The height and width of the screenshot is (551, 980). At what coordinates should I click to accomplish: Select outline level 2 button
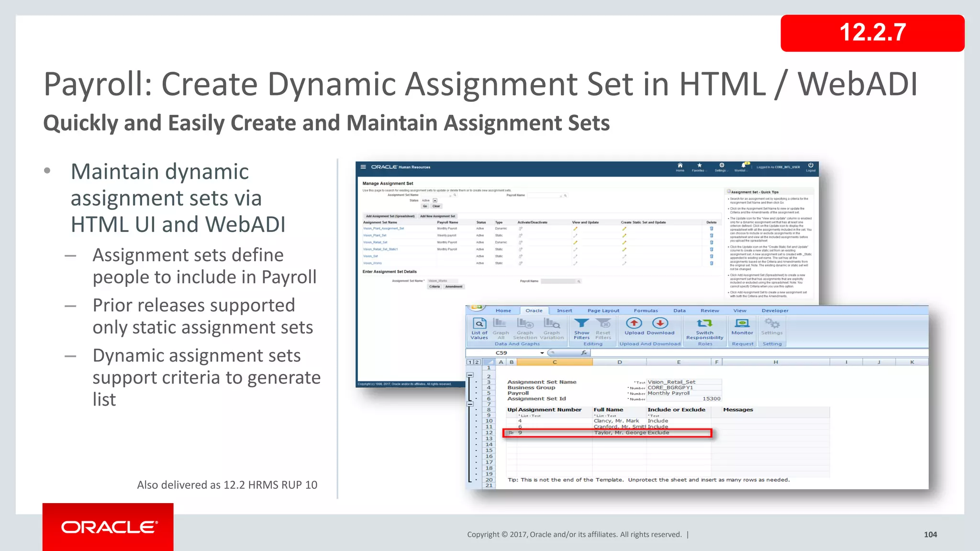[477, 362]
